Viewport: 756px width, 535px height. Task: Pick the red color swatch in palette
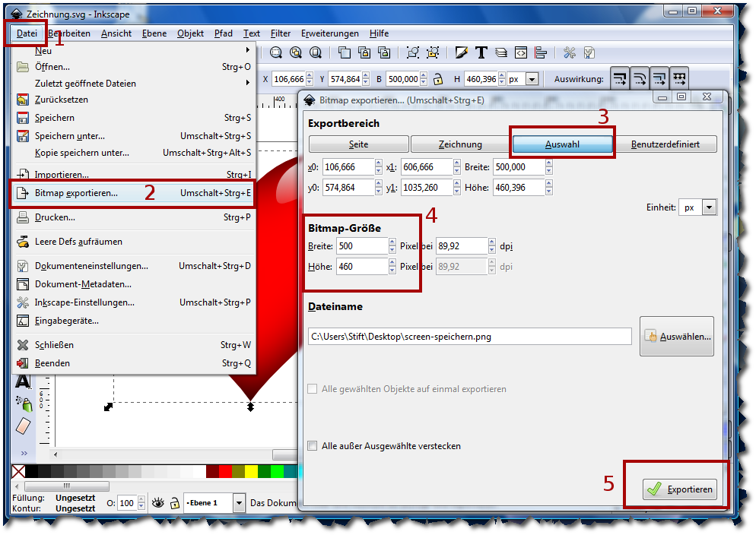tap(225, 472)
